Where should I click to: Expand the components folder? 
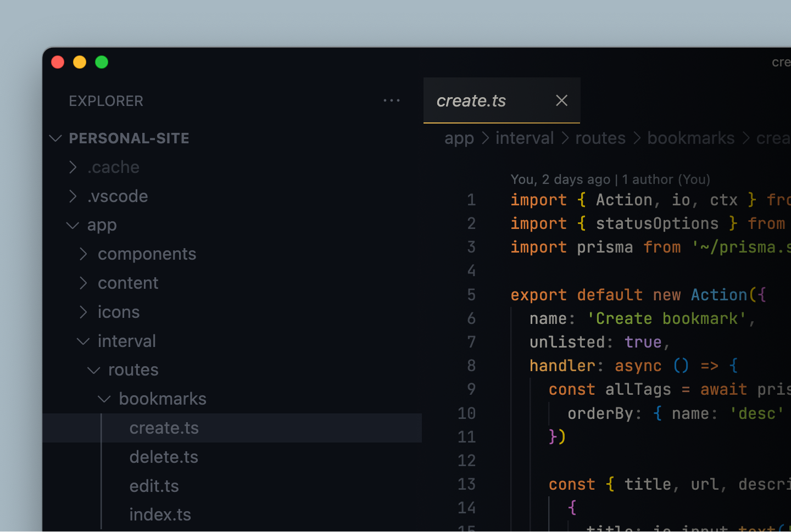click(x=83, y=254)
